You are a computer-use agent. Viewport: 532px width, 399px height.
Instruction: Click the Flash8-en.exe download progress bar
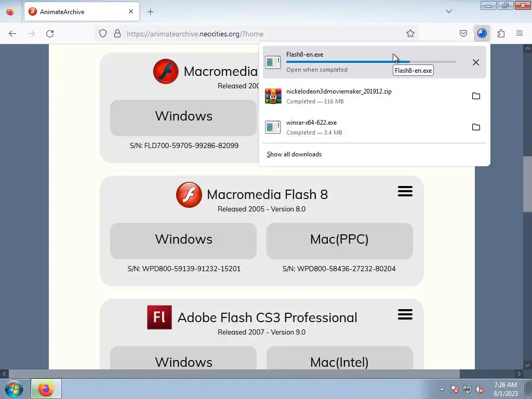click(371, 62)
